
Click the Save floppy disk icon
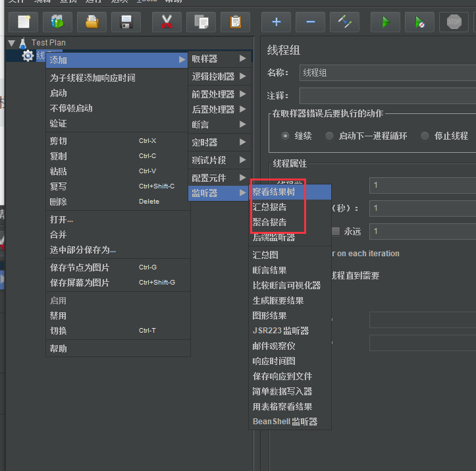[126, 22]
